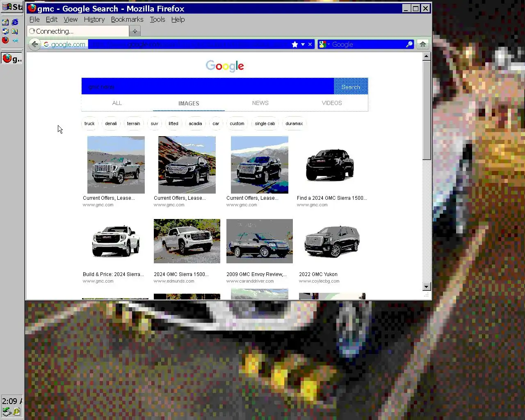Click the www.coylecbg.com source link
The image size is (525, 420).
click(x=319, y=281)
